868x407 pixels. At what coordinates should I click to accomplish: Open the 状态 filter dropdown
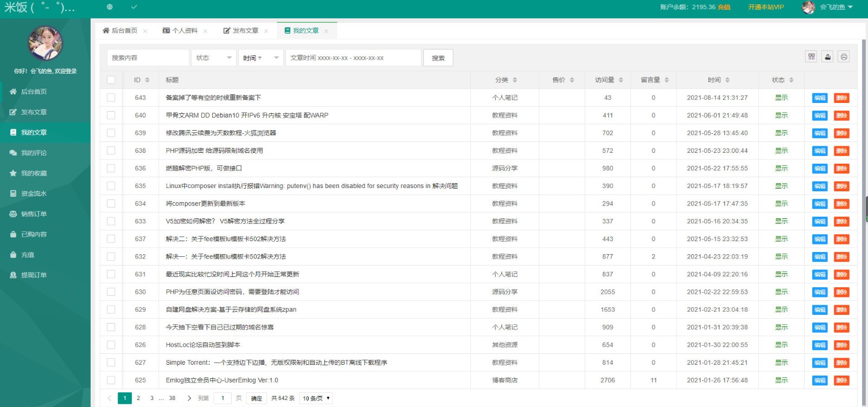coord(214,58)
